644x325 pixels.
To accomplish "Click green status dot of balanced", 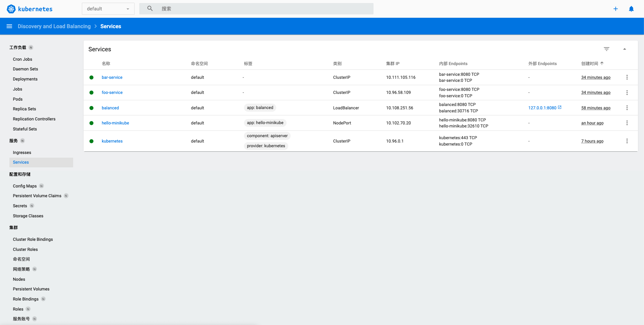I will tap(91, 108).
